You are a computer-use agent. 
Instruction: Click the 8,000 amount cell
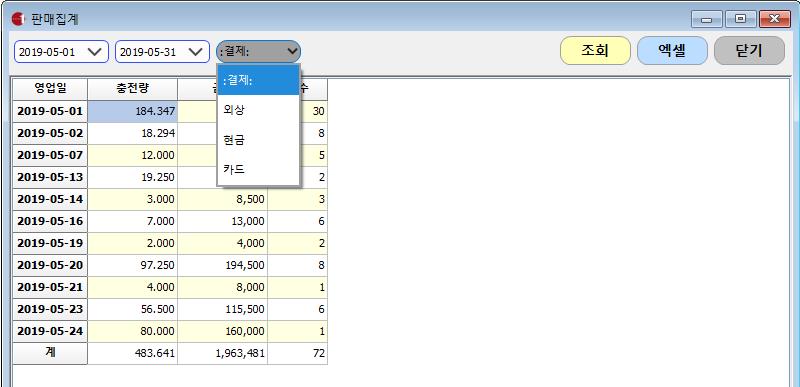point(222,287)
